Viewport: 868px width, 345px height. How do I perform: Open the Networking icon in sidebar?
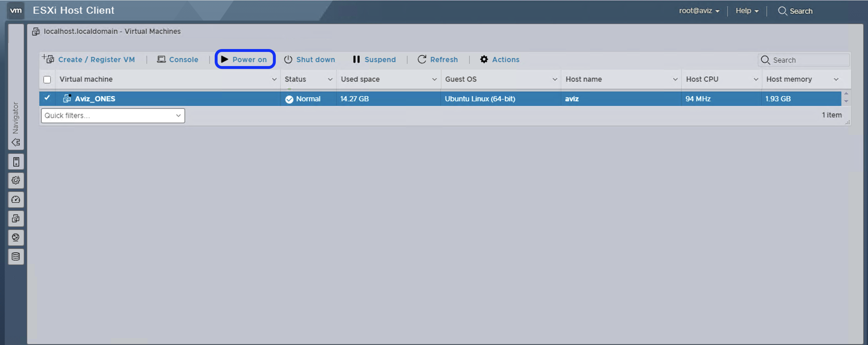(x=16, y=237)
